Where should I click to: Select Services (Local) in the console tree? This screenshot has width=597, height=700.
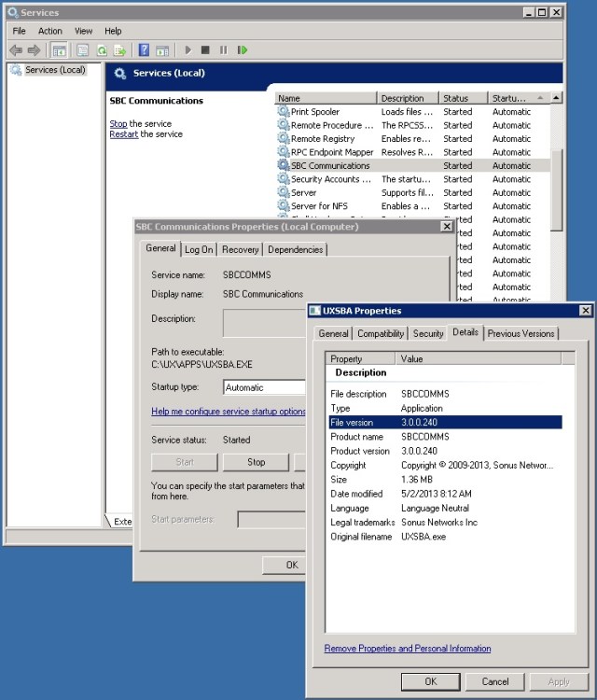coord(54,70)
